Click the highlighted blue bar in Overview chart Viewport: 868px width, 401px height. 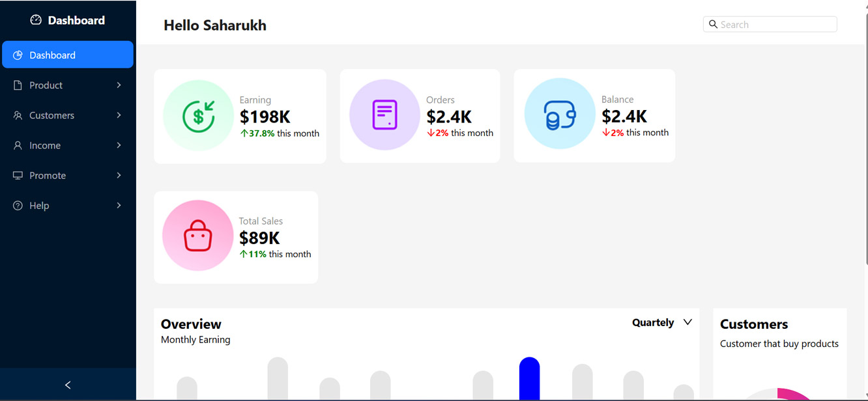(x=529, y=378)
